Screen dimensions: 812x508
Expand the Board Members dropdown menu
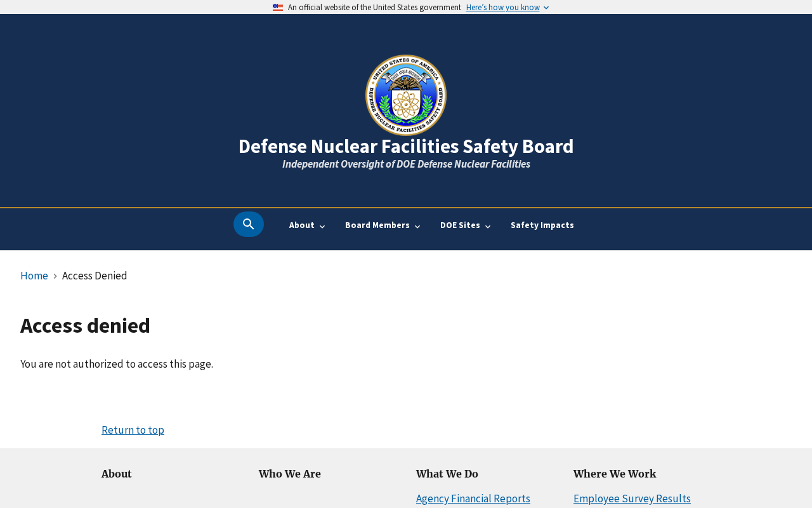[377, 225]
